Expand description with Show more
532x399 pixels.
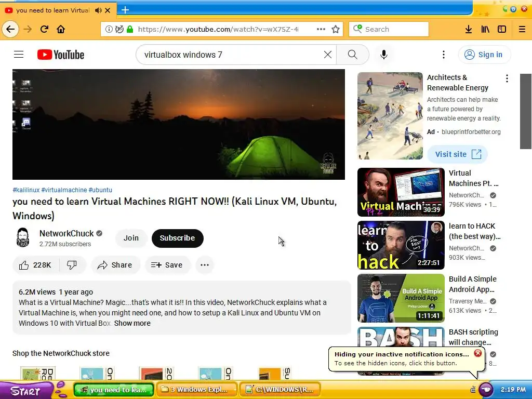tap(132, 323)
